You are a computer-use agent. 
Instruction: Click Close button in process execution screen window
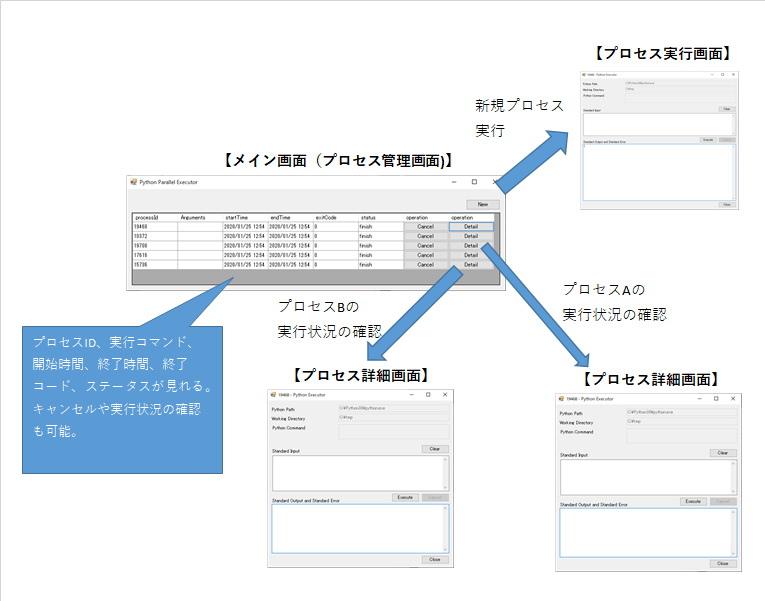coord(726,205)
